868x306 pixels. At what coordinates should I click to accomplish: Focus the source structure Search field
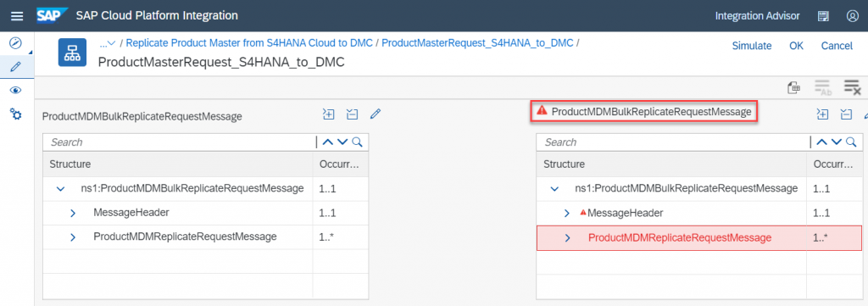[180, 142]
